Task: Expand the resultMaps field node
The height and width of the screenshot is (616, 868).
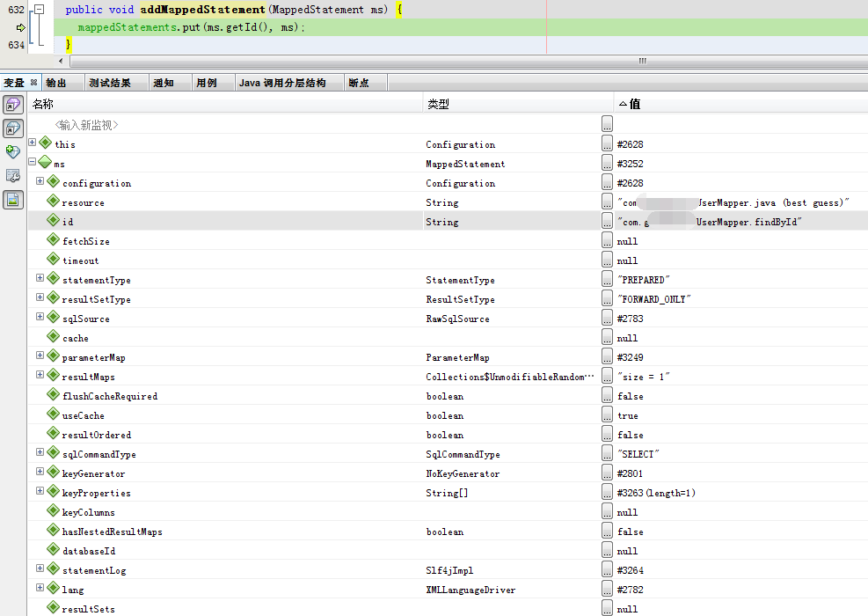Action: [40, 375]
